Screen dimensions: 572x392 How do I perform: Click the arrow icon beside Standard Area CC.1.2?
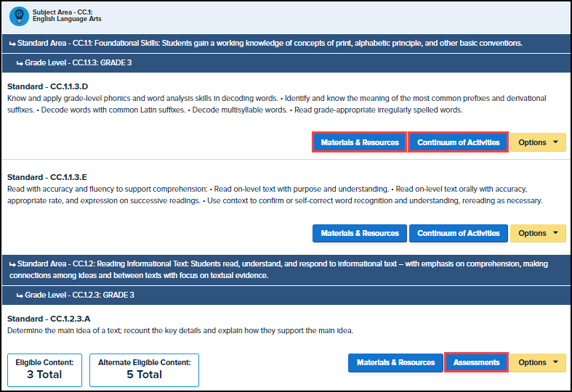click(x=12, y=264)
